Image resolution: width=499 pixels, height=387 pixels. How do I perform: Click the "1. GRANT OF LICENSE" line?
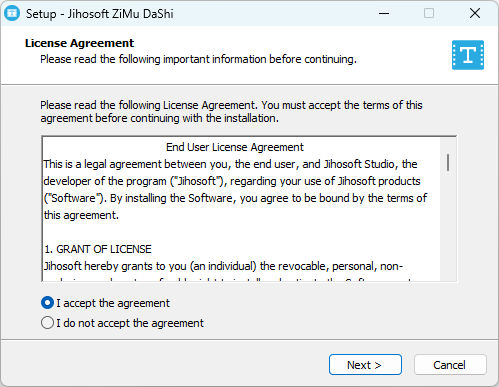(98, 249)
